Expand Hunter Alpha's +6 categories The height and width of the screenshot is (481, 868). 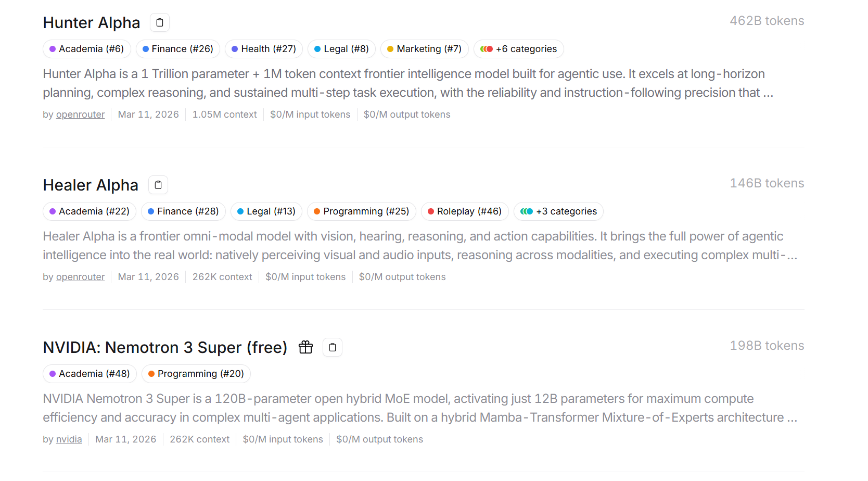[519, 49]
